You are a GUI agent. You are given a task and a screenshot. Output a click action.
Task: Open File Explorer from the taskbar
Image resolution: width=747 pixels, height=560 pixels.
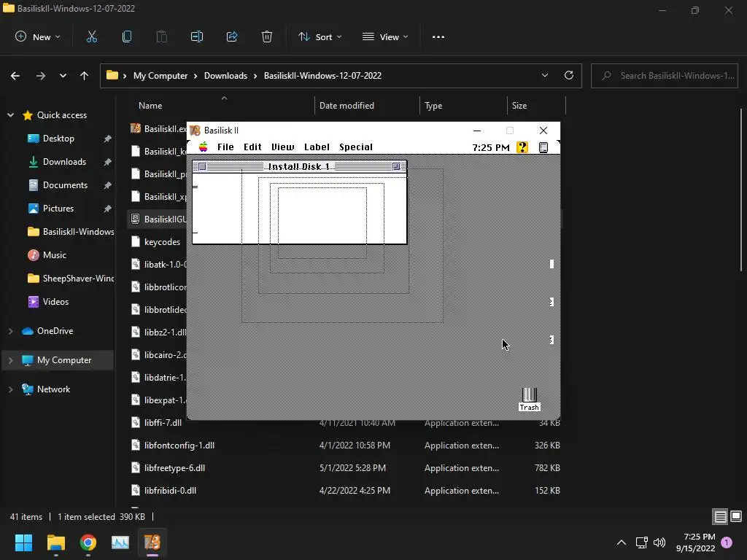point(55,542)
